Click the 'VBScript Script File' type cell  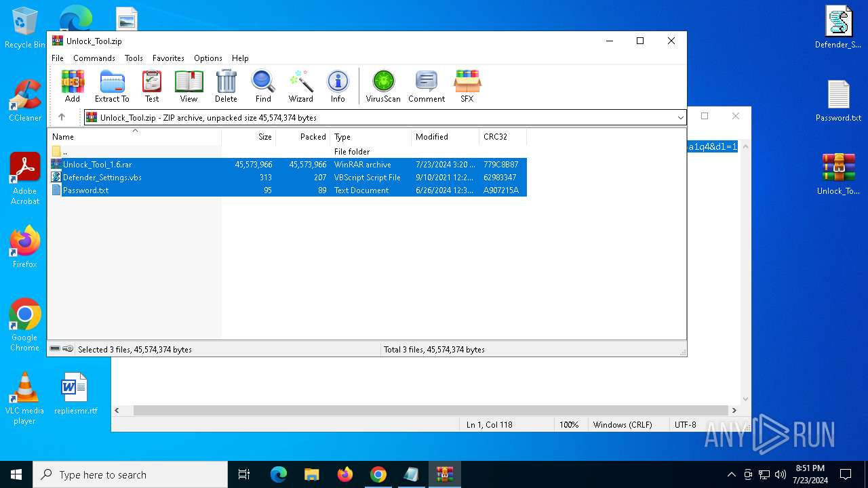pyautogui.click(x=368, y=178)
